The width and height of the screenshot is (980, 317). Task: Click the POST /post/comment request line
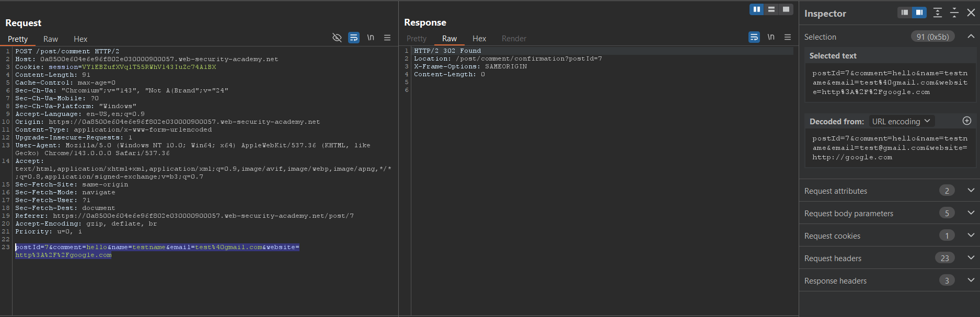pos(67,51)
